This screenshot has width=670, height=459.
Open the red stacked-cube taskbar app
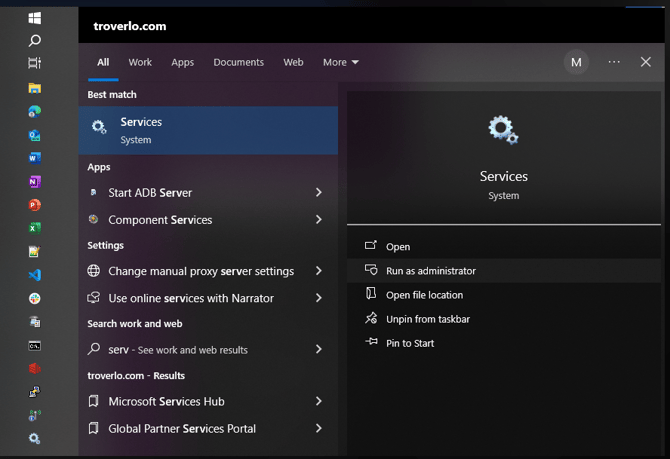(x=35, y=368)
